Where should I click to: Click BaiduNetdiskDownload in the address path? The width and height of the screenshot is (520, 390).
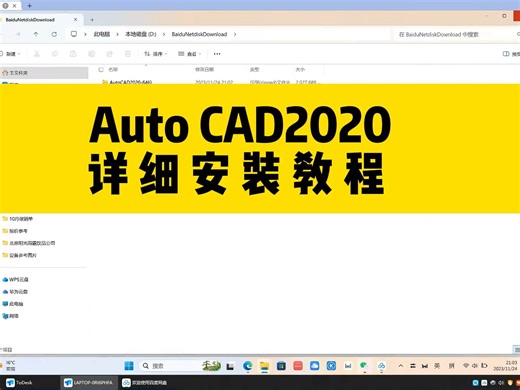coord(199,34)
